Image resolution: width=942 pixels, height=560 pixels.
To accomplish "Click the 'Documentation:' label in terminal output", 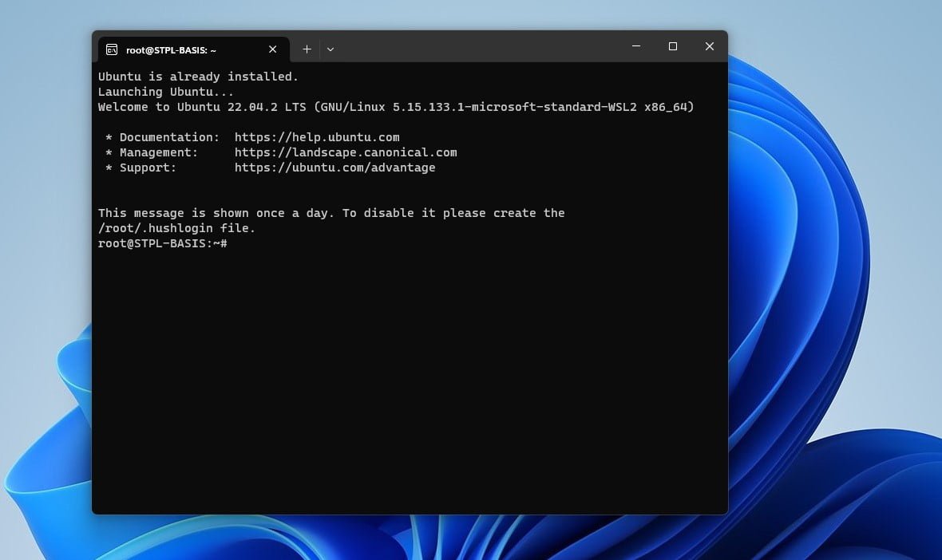I will (x=170, y=137).
